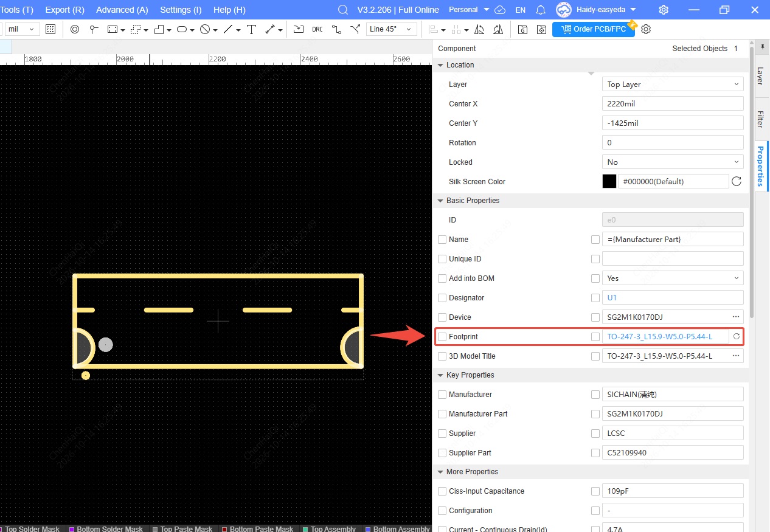The image size is (770, 532).
Task: Select the Dimension measurement tool
Action: tap(271, 29)
